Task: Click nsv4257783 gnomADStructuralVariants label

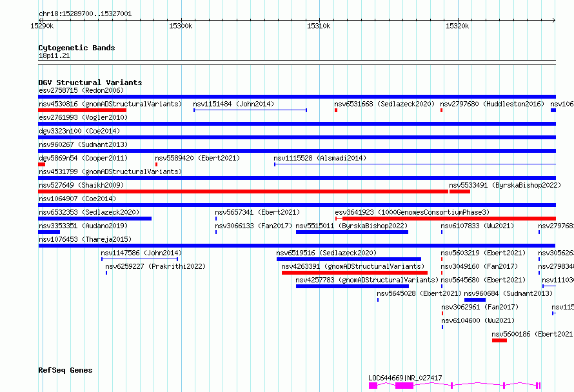Action: tap(367, 280)
